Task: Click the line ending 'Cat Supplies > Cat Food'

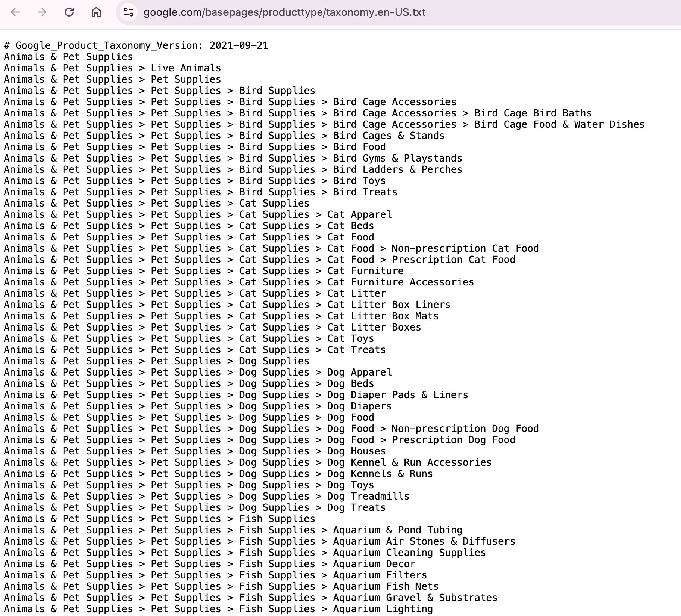Action: click(x=189, y=237)
